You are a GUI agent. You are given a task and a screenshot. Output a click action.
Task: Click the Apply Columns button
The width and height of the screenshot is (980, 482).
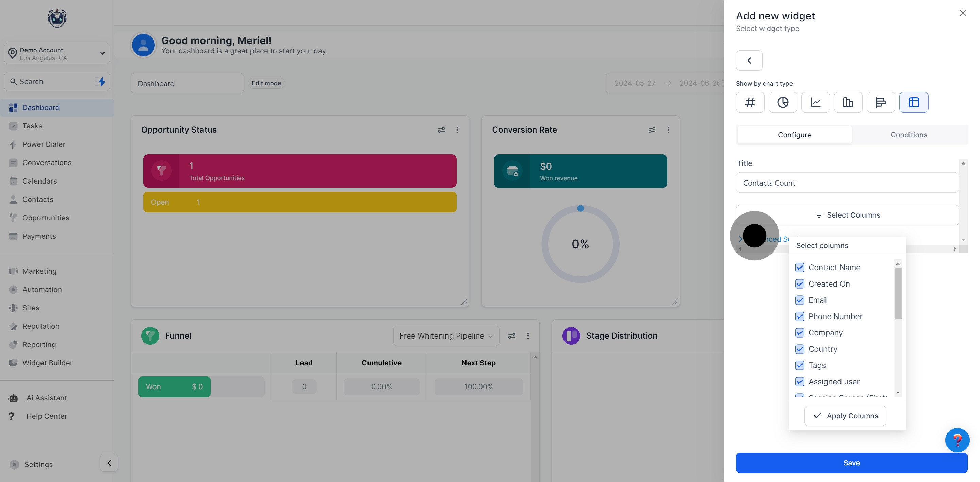[845, 416]
